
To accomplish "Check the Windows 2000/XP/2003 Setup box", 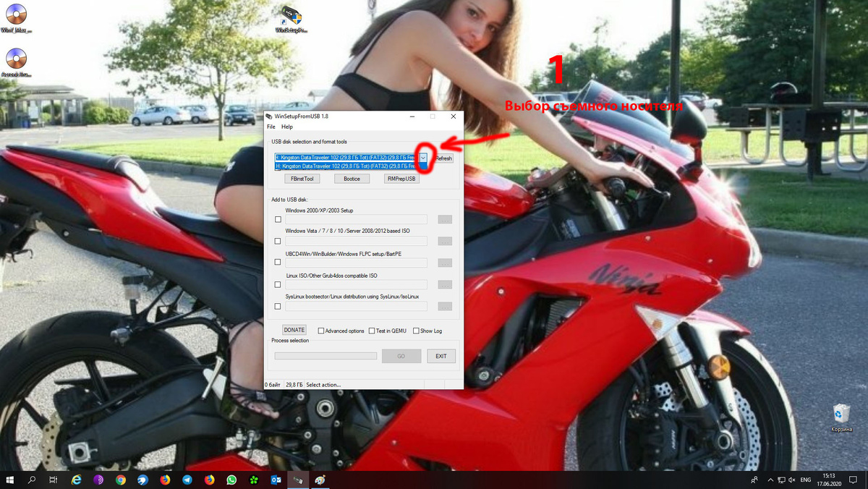I will point(278,219).
